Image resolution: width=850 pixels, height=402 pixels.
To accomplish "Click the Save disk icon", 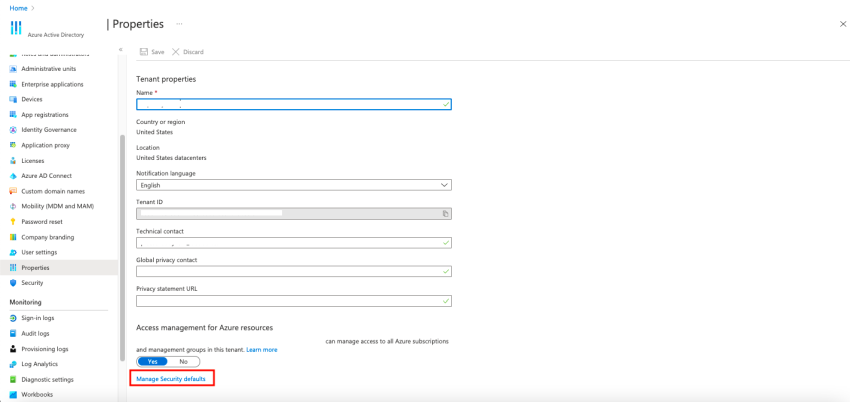I will [x=144, y=52].
